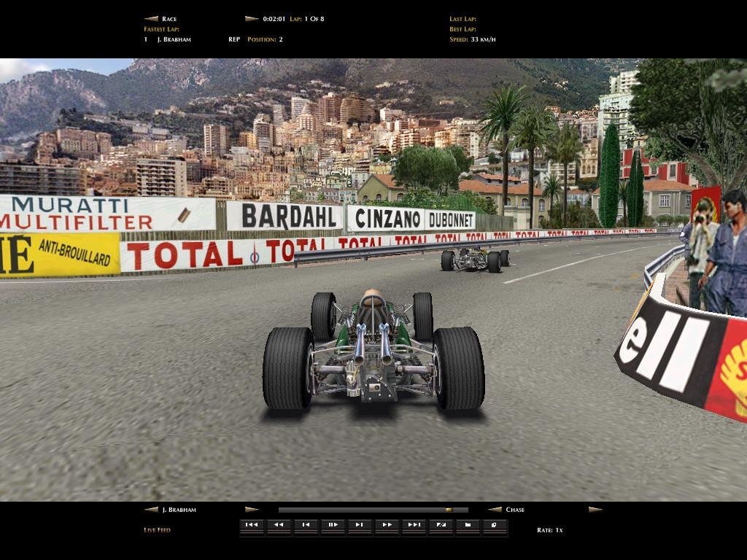Click the Speed: 33 km/h readout

coord(473,39)
